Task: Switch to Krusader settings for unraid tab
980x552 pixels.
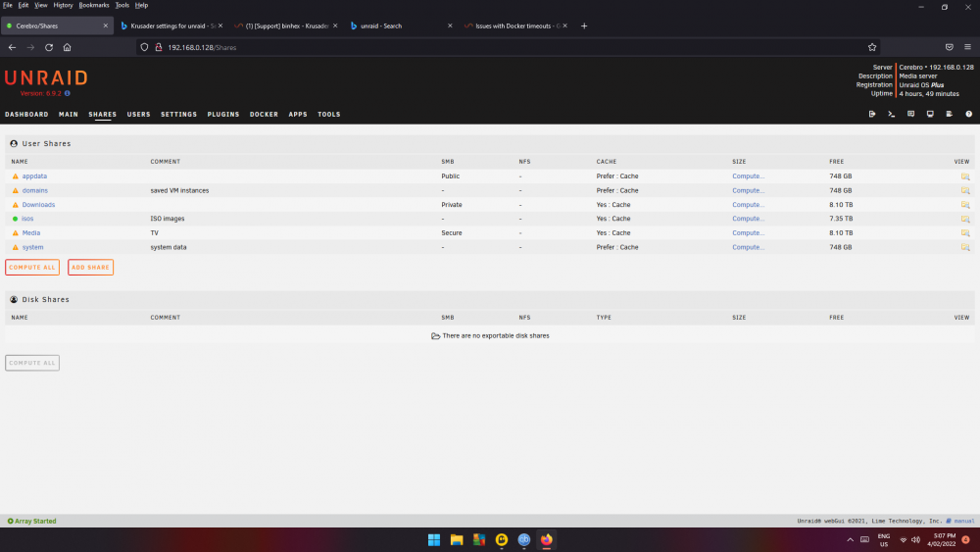Action: 171,26
